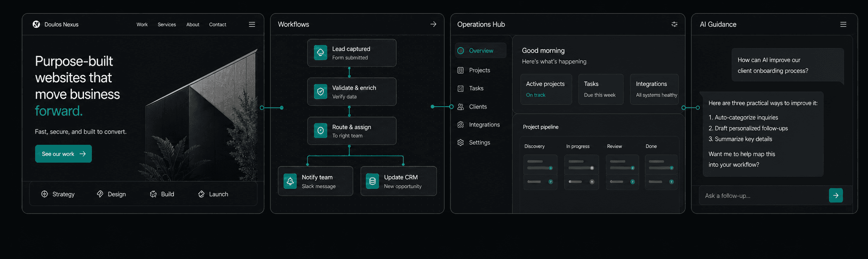868x259 pixels.
Task: Click the Tasks checklist icon
Action: [x=461, y=88]
